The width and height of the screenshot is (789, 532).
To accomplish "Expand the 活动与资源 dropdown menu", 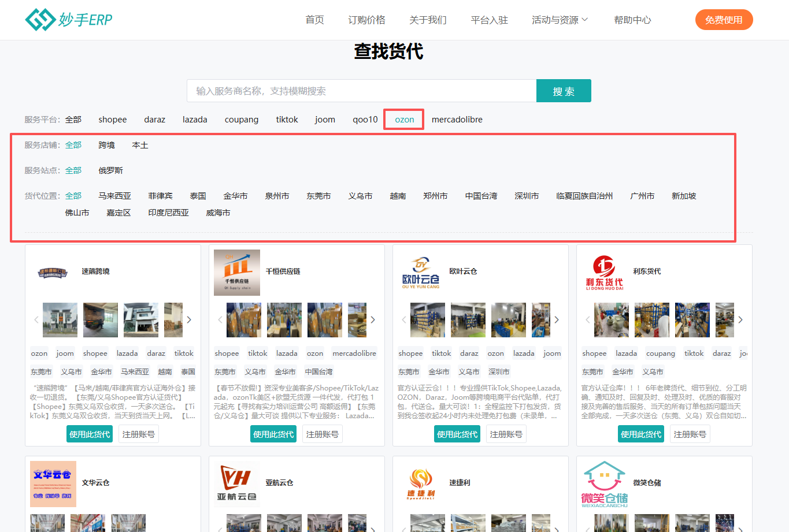I will 560,19.
